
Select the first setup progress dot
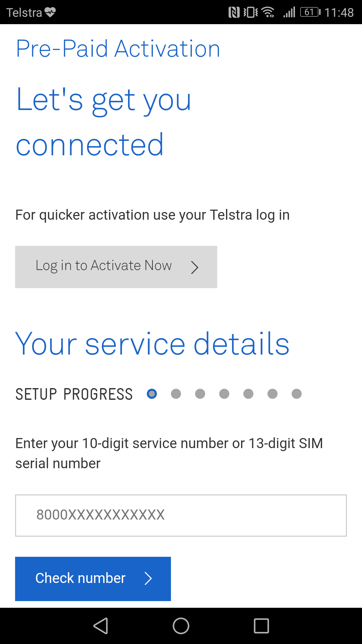pyautogui.click(x=152, y=394)
